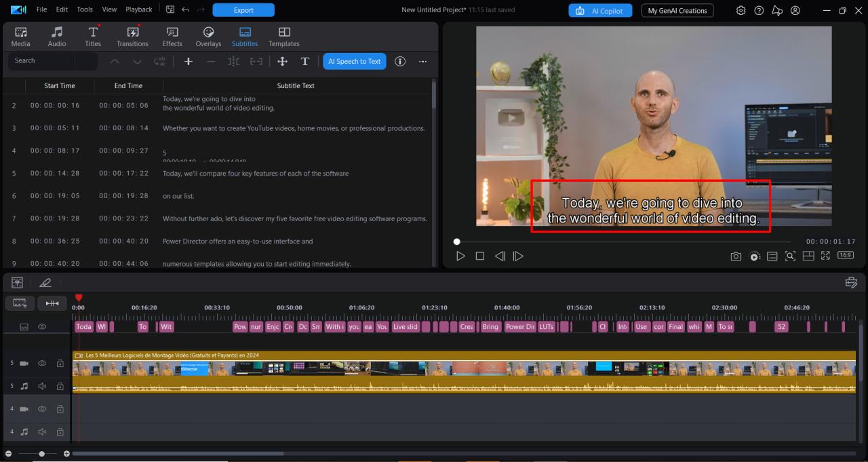Mute audio track 5 with the speaker icon
Viewport: 868px width, 462px height.
point(41,385)
